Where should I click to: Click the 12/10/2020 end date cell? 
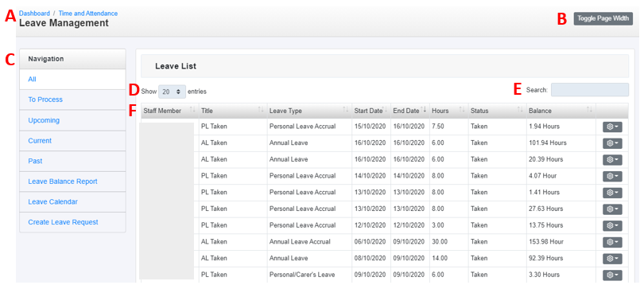[410, 225]
